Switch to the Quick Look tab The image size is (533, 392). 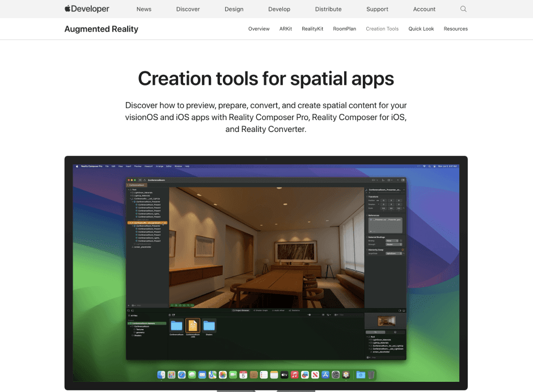[421, 29]
